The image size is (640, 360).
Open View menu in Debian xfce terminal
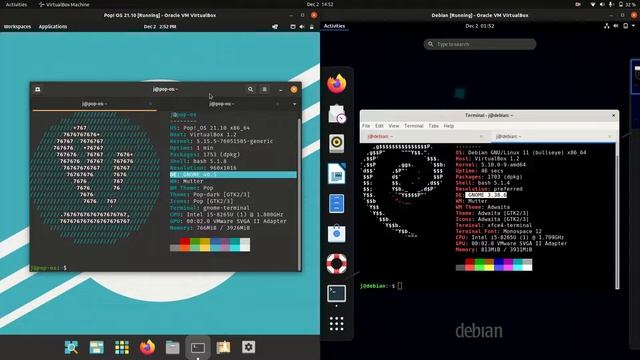point(393,126)
